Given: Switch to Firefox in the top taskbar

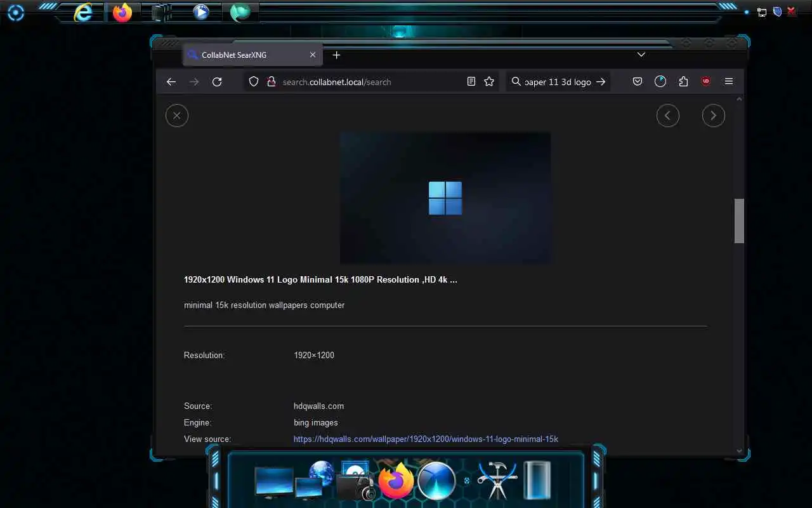Looking at the screenshot, I should [x=122, y=12].
